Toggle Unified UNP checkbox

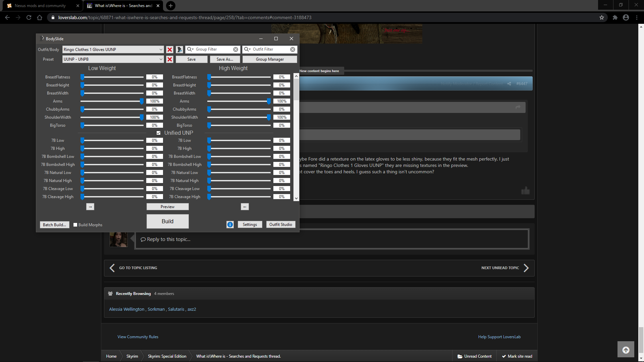tap(158, 133)
